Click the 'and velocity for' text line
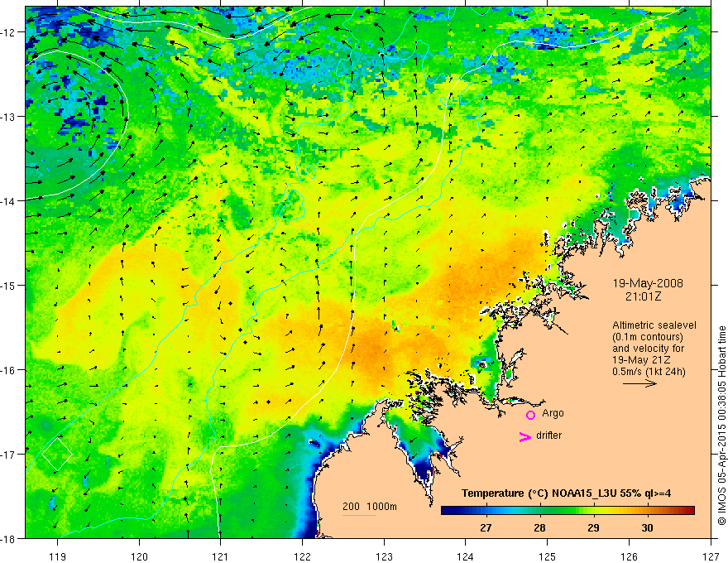Image resolution: width=728 pixels, height=563 pixels. click(x=648, y=349)
